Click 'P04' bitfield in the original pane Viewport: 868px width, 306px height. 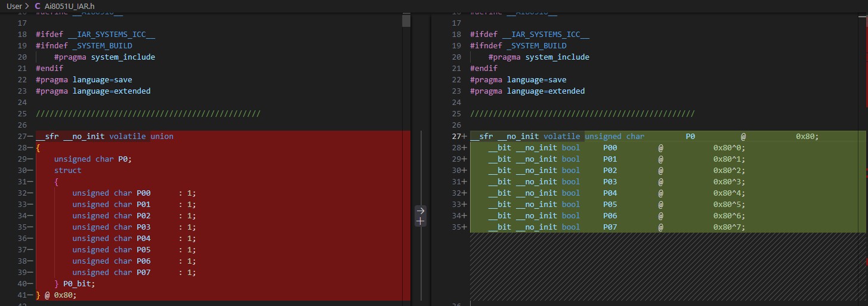(143, 239)
